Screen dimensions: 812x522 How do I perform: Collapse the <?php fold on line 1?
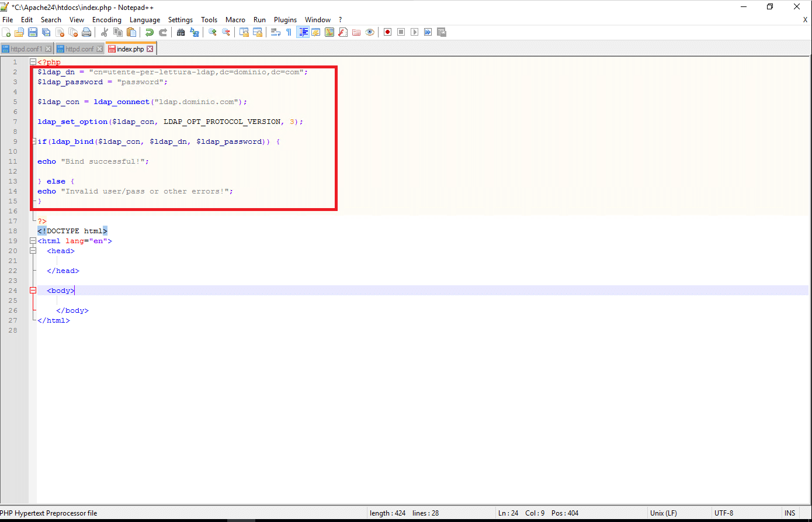(33, 62)
